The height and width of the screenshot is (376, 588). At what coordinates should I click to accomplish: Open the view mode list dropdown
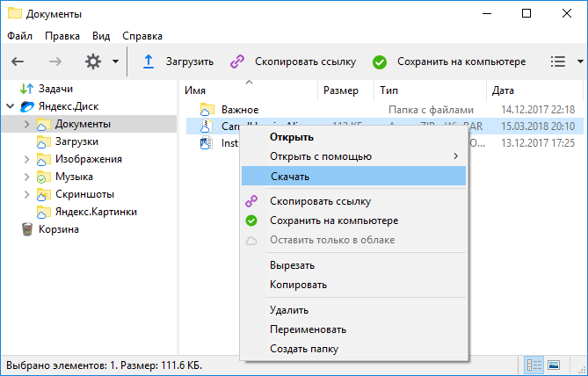click(x=565, y=61)
